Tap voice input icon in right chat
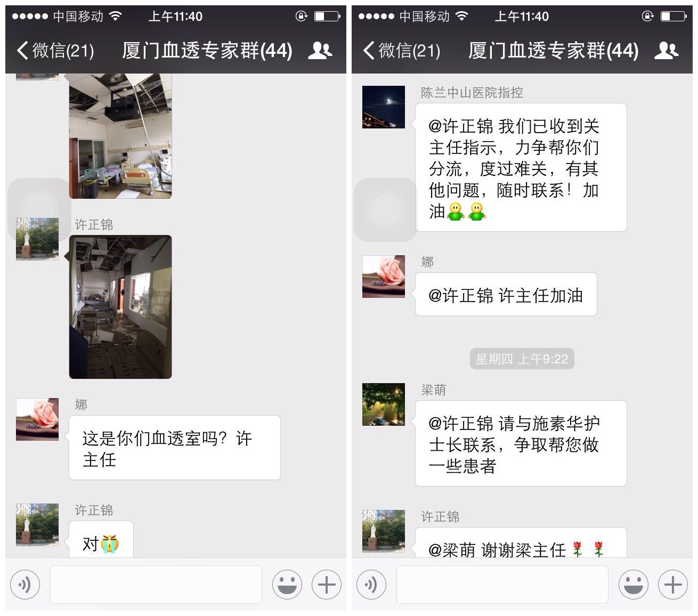Viewport: 698px width, 616px height. pyautogui.click(x=371, y=585)
